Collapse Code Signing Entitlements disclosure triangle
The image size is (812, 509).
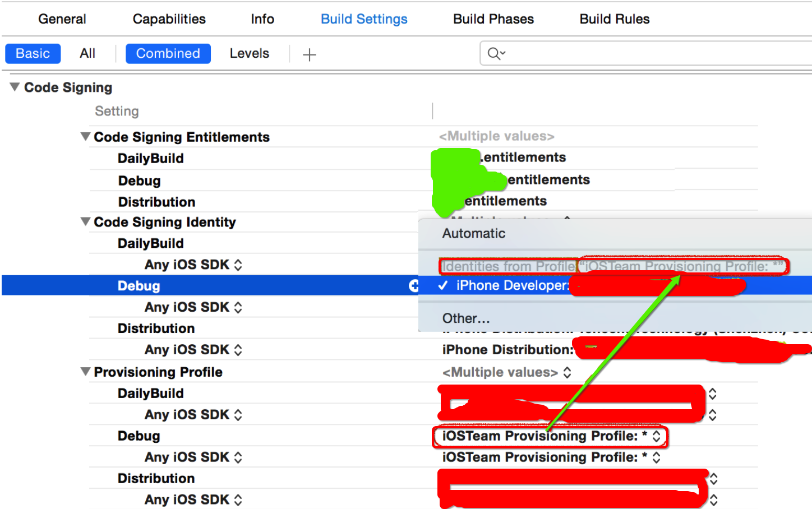pos(85,137)
